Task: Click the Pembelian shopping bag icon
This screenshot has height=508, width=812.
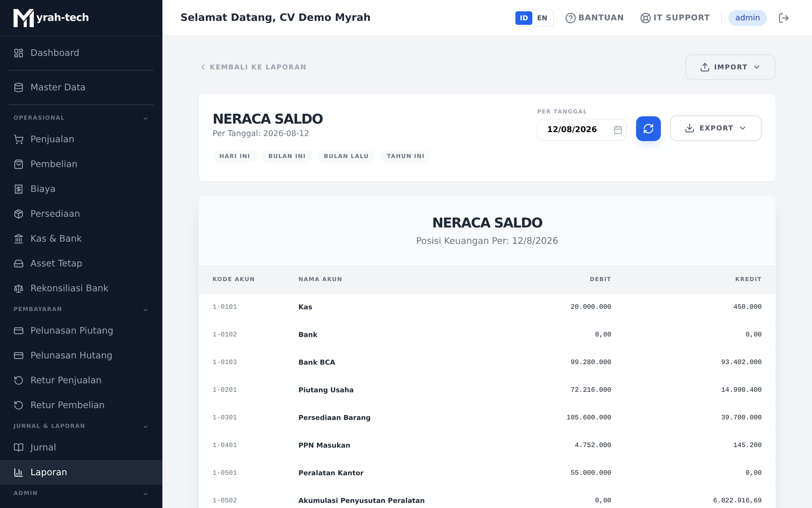Action: coord(18,164)
